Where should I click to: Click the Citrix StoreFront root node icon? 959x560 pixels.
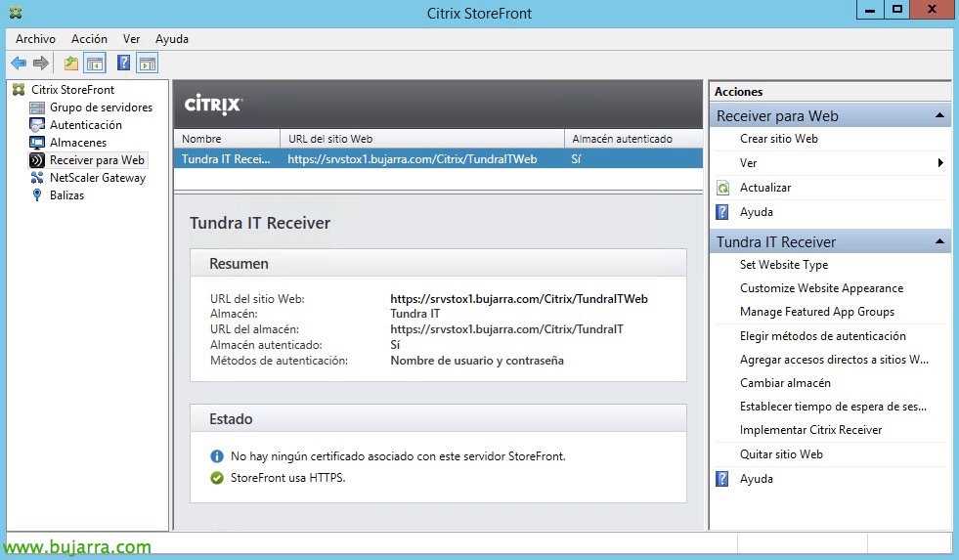coord(19,90)
